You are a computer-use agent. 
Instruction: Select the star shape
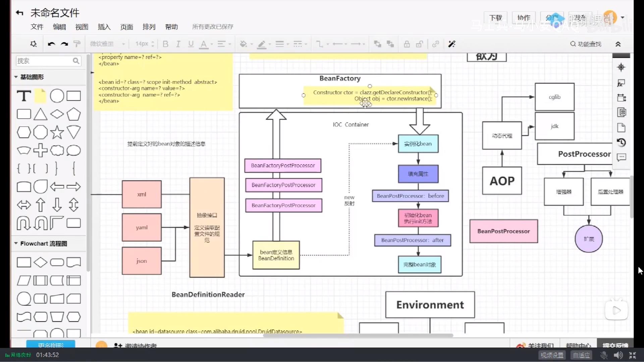pos(57,132)
